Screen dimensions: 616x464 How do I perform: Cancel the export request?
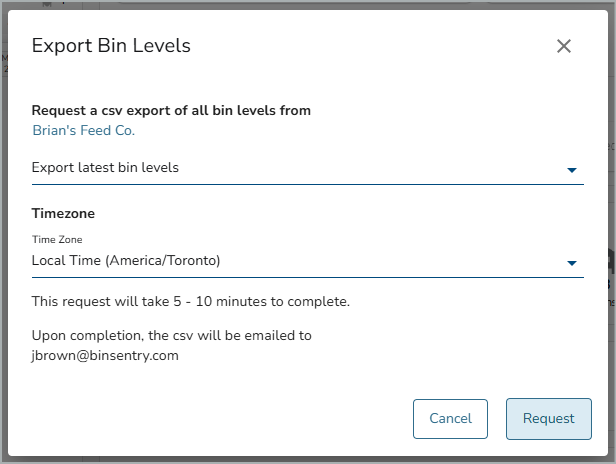point(450,419)
